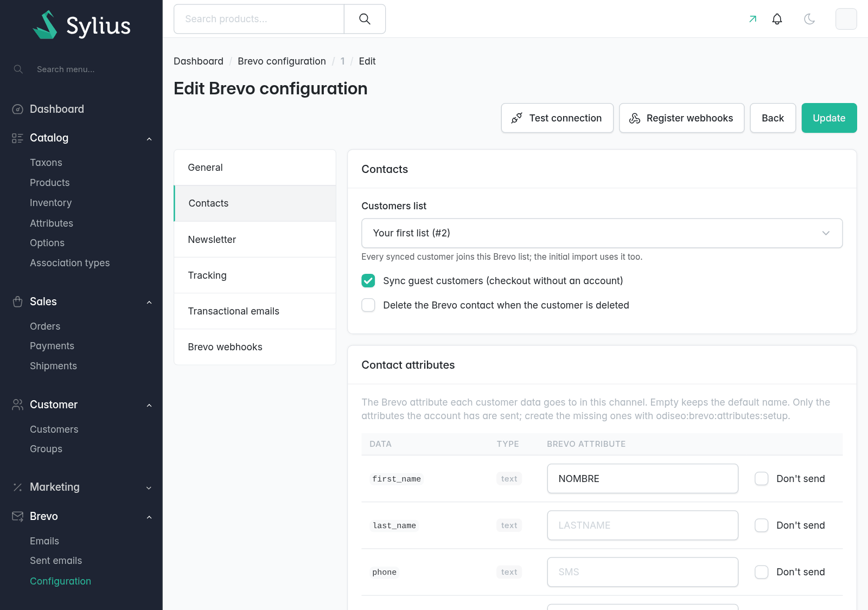
Task: Open the Transactional emails tab
Action: (x=255, y=311)
